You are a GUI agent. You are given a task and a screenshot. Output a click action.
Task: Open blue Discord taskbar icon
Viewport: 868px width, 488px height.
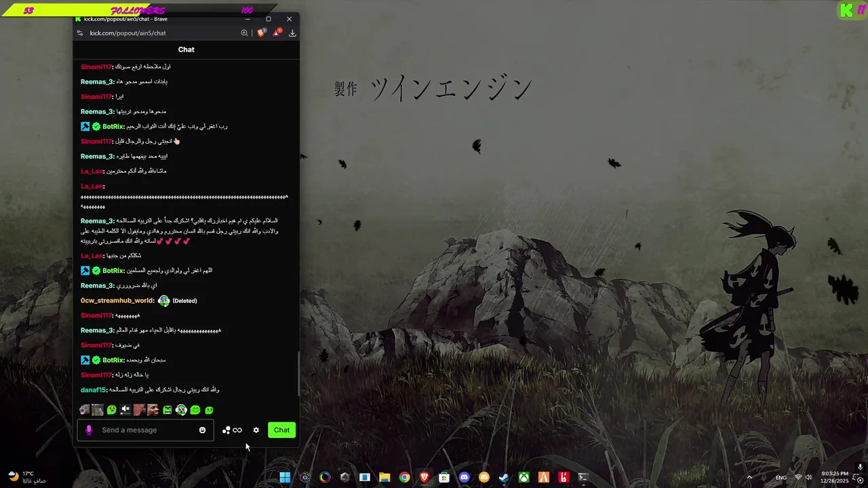click(x=464, y=477)
